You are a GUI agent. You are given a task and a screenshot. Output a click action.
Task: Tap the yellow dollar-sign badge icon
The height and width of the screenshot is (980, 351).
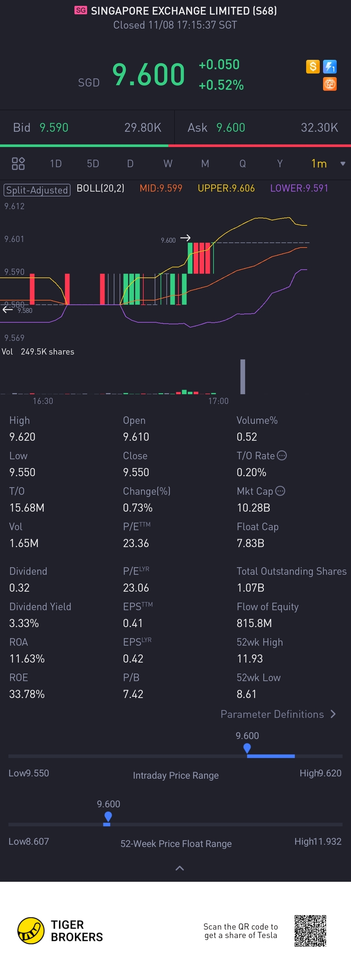pyautogui.click(x=313, y=67)
